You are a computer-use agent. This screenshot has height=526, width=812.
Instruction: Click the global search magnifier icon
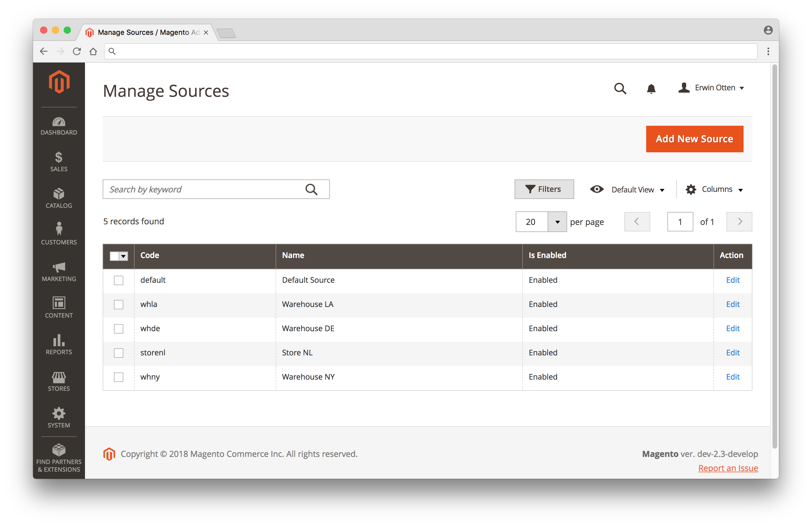pos(620,89)
